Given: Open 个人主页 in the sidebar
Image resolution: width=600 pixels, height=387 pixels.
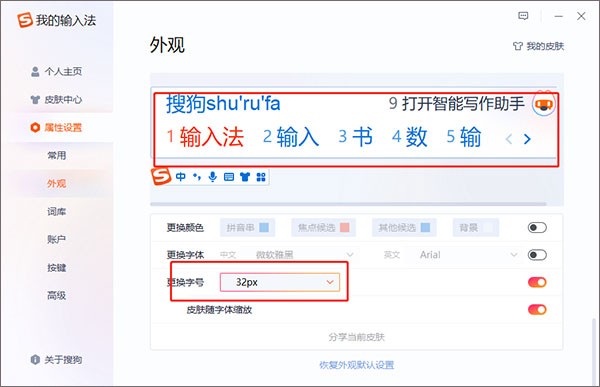Looking at the screenshot, I should (x=56, y=72).
